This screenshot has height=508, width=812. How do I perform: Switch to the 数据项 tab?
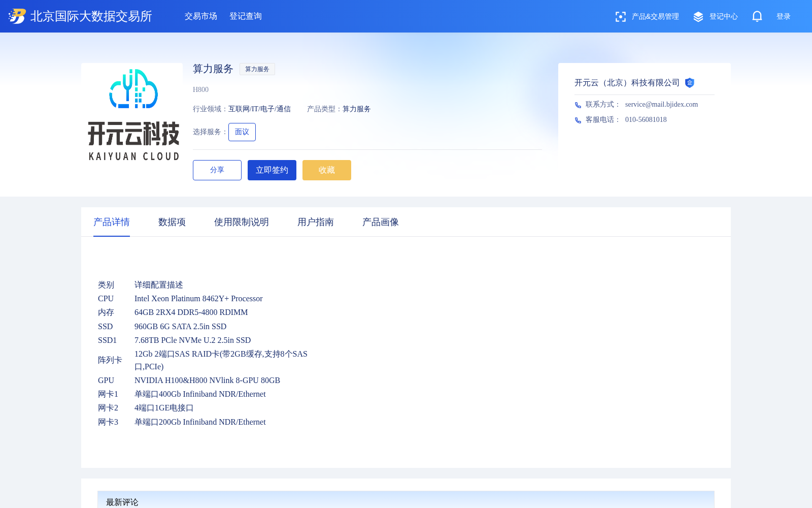pos(172,222)
